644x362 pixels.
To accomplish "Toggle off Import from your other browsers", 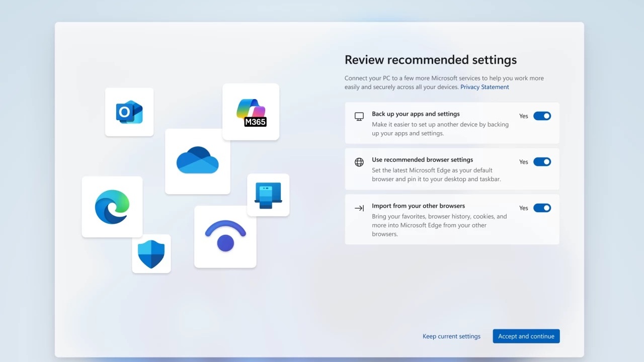I will tap(542, 208).
